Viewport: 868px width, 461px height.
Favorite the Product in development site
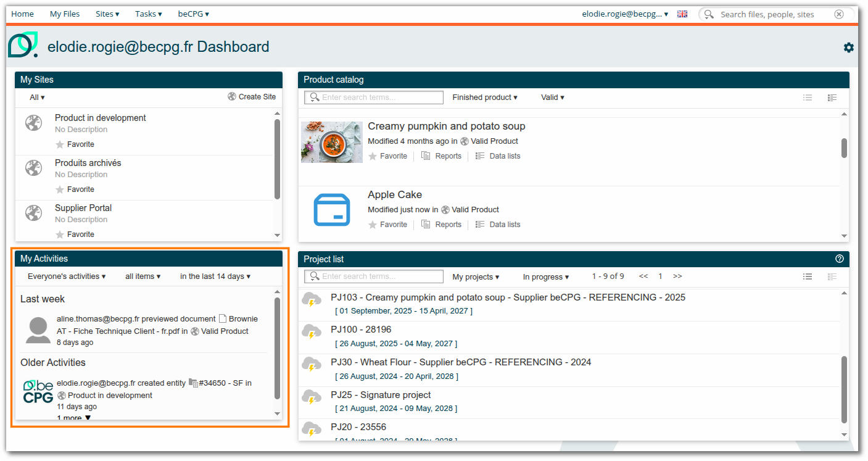click(75, 144)
